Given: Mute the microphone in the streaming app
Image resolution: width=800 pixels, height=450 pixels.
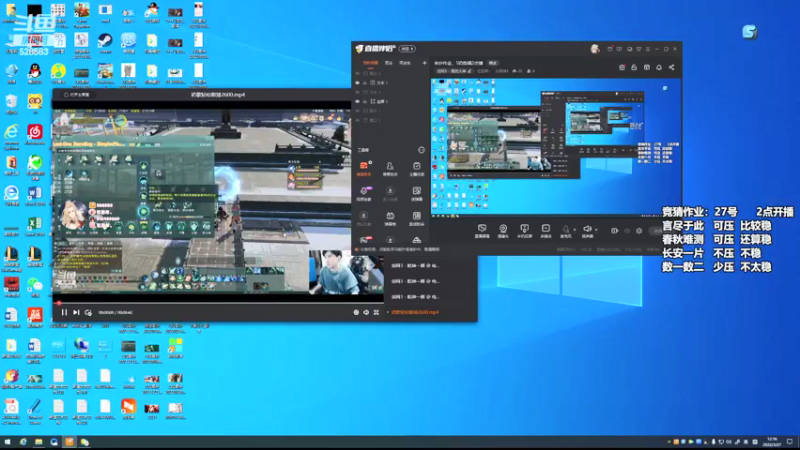Looking at the screenshot, I should 565,231.
